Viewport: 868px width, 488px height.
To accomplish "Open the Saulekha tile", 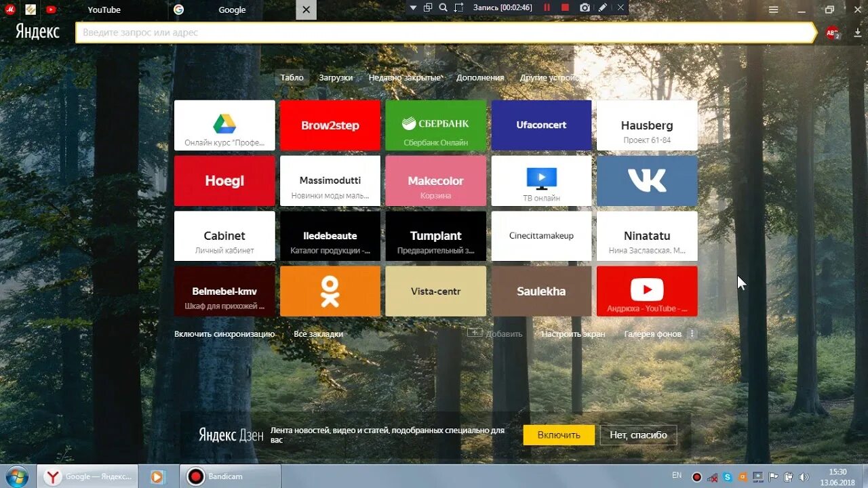I will [x=541, y=291].
